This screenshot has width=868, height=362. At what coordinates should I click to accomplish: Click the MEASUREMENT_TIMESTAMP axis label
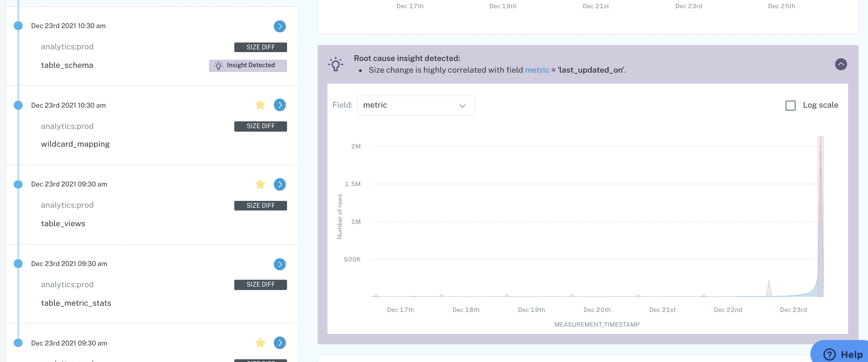point(597,324)
